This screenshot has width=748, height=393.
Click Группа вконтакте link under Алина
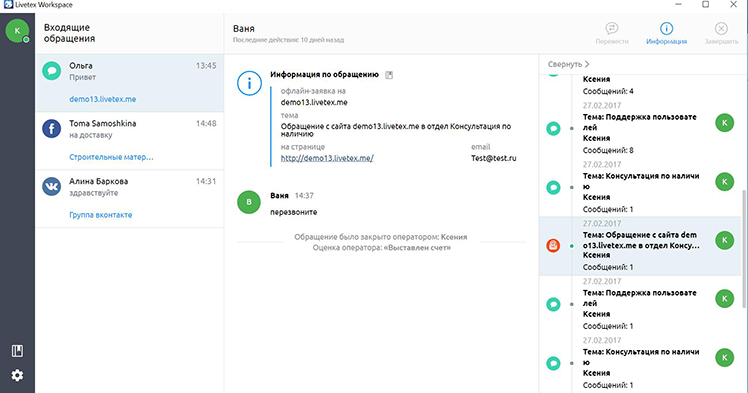101,215
